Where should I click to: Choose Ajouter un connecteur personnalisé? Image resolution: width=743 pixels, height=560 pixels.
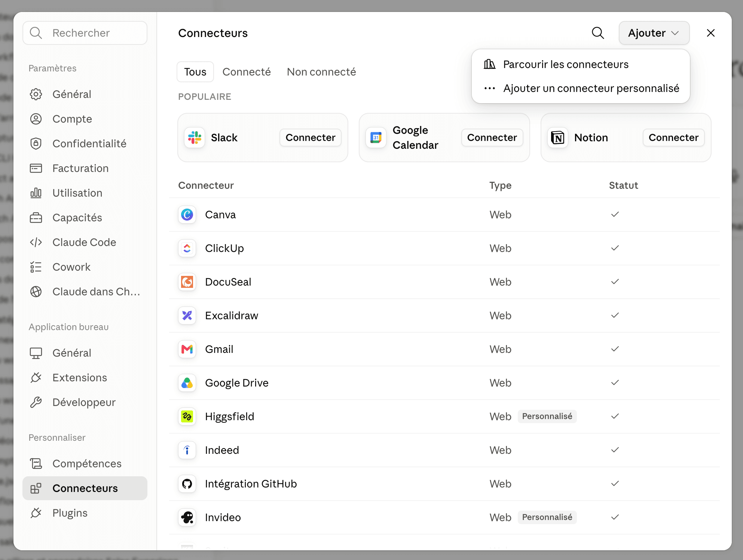click(x=581, y=88)
